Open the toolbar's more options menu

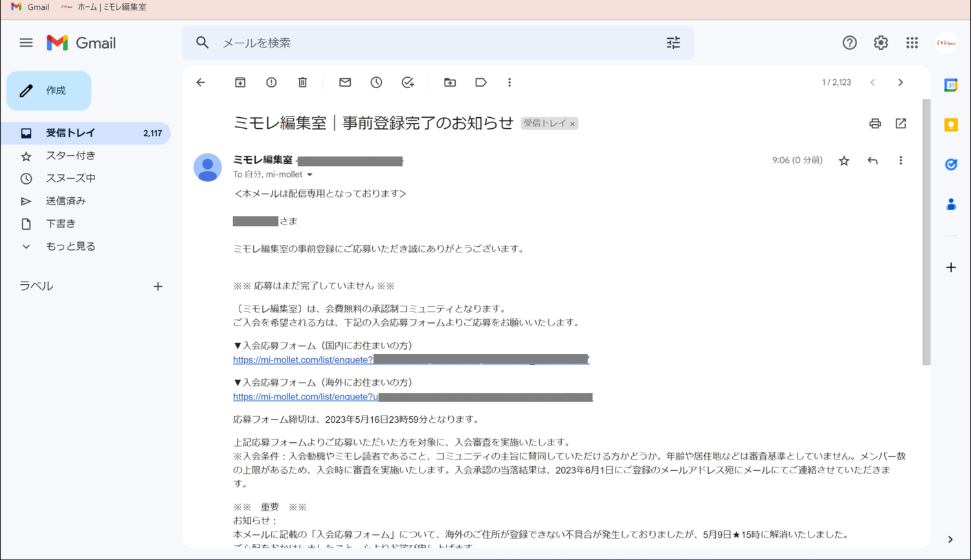point(509,82)
